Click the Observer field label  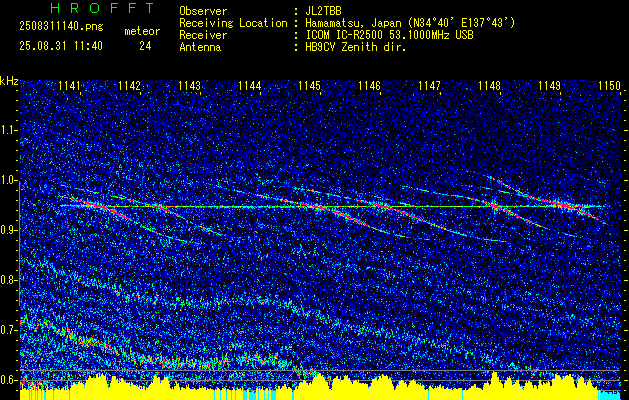point(203,11)
